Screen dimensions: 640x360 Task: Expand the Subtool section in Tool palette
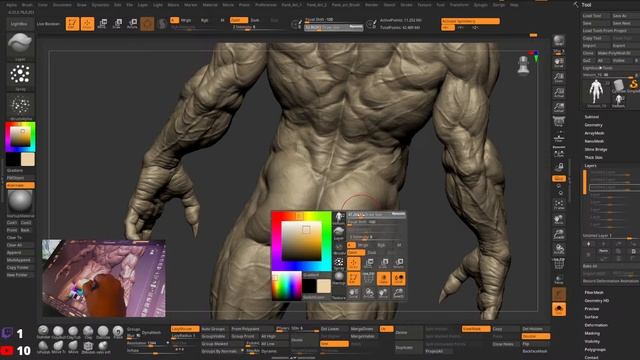point(591,117)
